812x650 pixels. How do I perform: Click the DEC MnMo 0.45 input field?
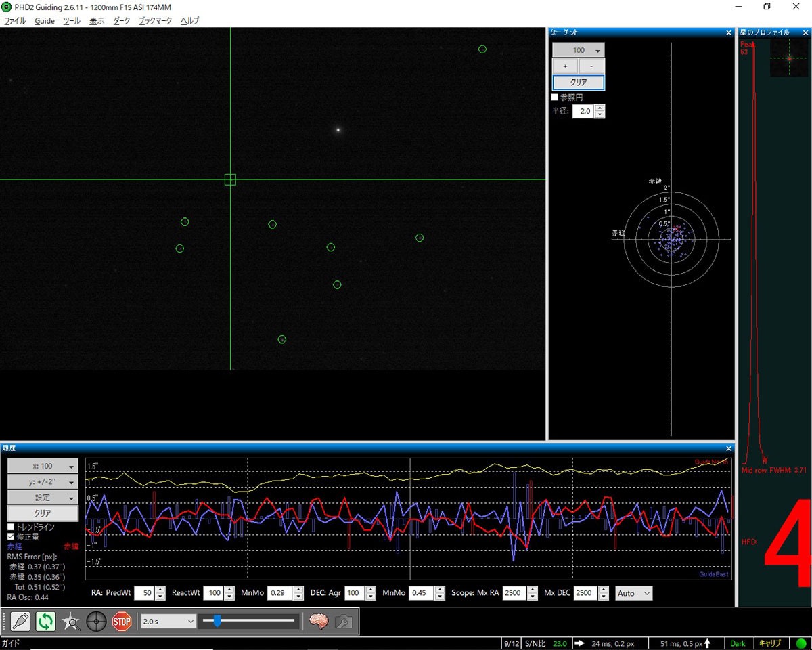422,593
